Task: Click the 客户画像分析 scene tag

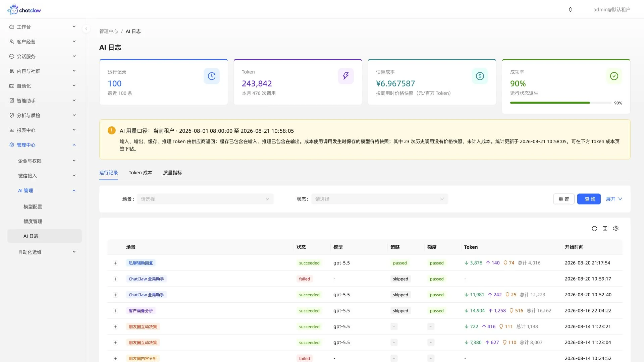Action: click(141, 311)
